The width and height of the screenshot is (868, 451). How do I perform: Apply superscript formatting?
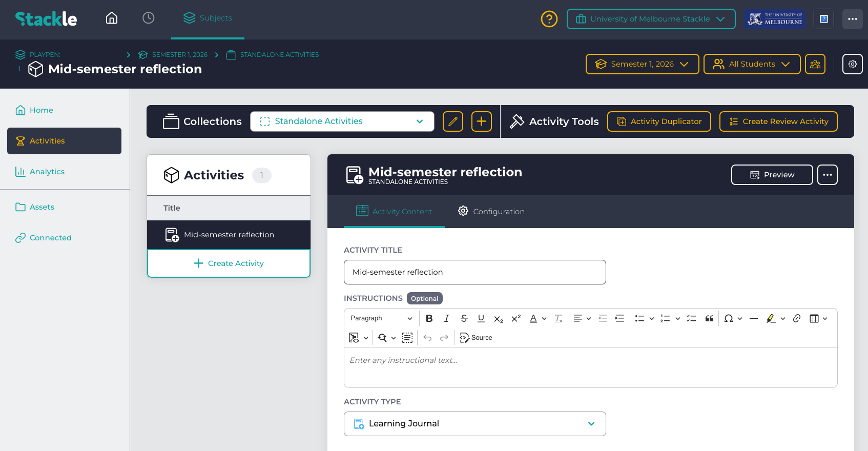(x=516, y=318)
